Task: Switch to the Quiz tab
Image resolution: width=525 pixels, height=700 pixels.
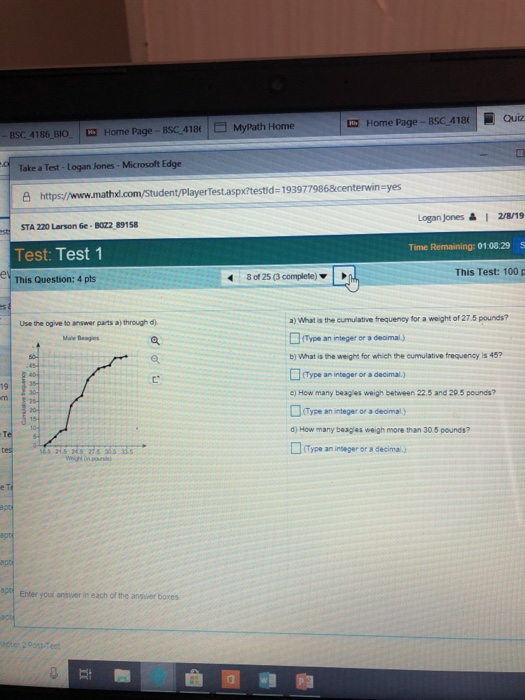Action: 502,118
